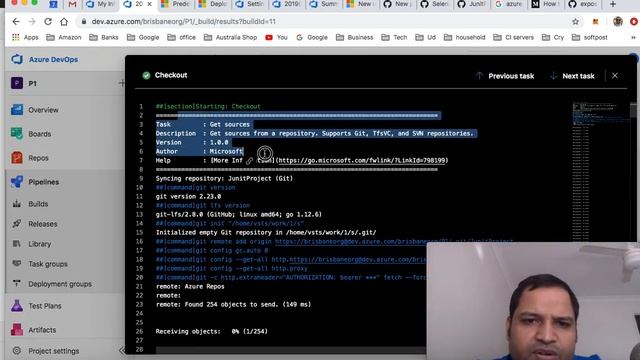This screenshot has height=360, width=640.
Task: Click the browser home icon
Action: 64,22
